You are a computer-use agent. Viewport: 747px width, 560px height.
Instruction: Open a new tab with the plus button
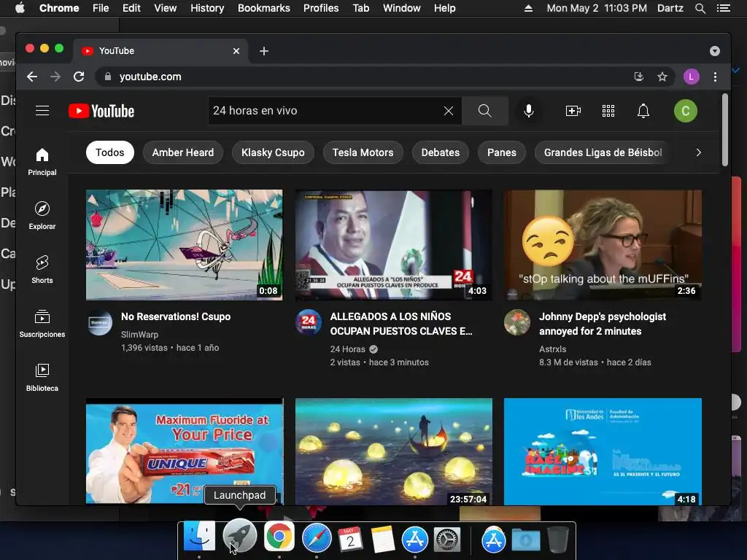(264, 51)
